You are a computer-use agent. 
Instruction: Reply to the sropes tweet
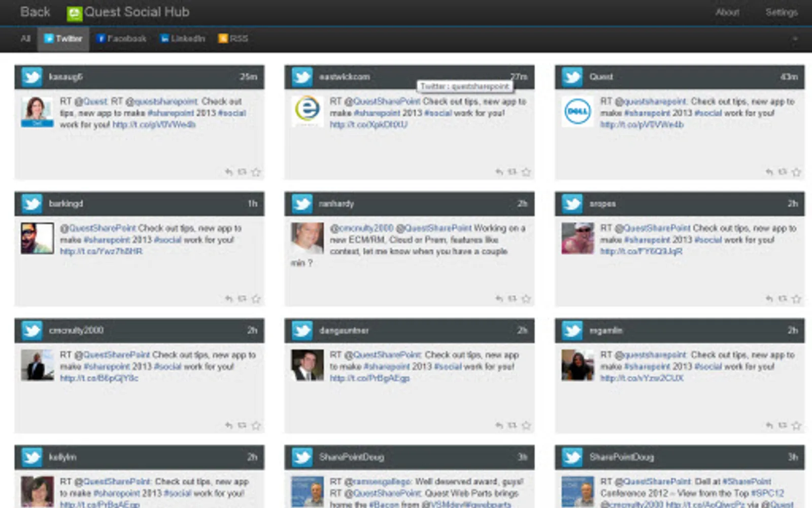(x=769, y=299)
